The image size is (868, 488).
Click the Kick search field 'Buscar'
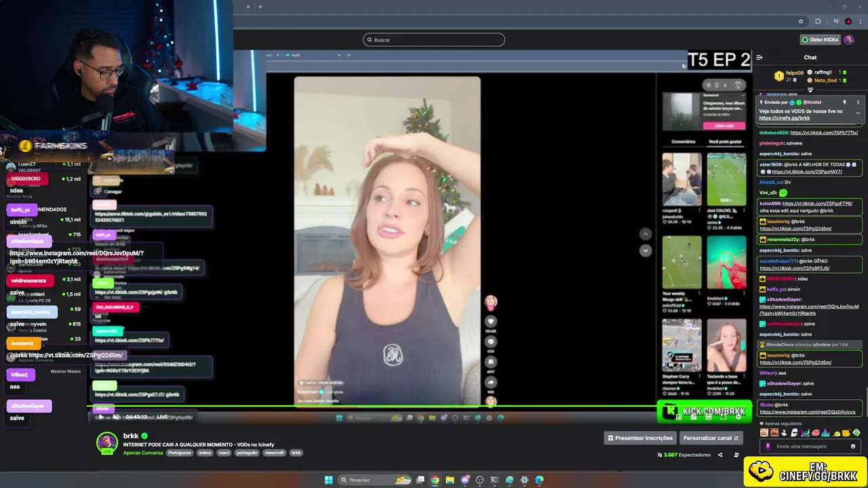tap(434, 39)
